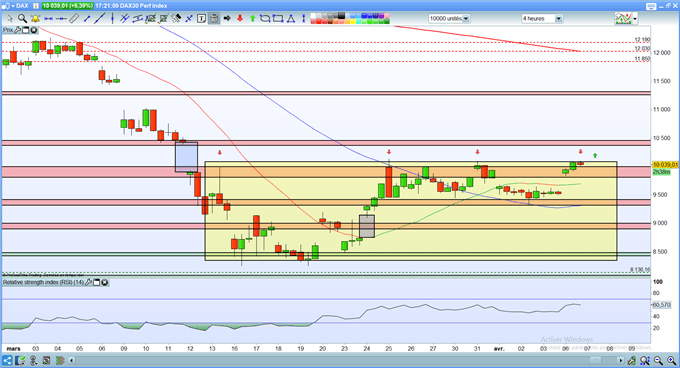
Task: Choose the line segment tool
Action: [x=87, y=18]
